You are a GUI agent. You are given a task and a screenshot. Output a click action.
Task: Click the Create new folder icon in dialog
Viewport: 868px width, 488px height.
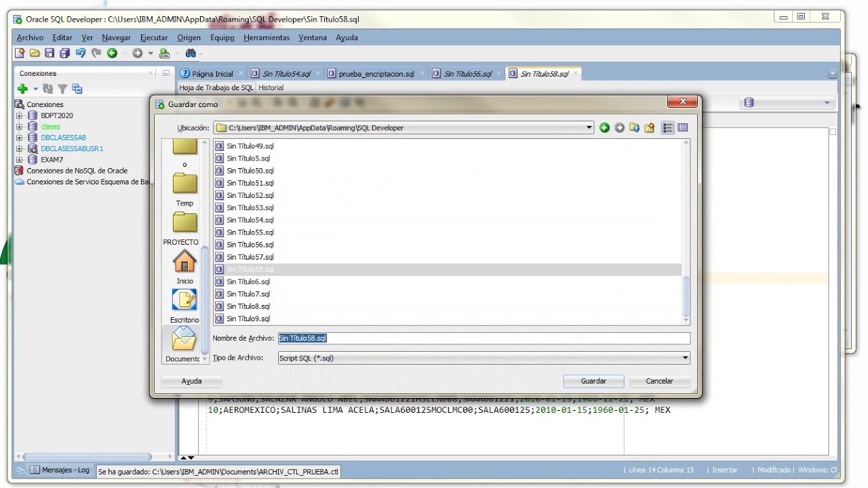(650, 127)
